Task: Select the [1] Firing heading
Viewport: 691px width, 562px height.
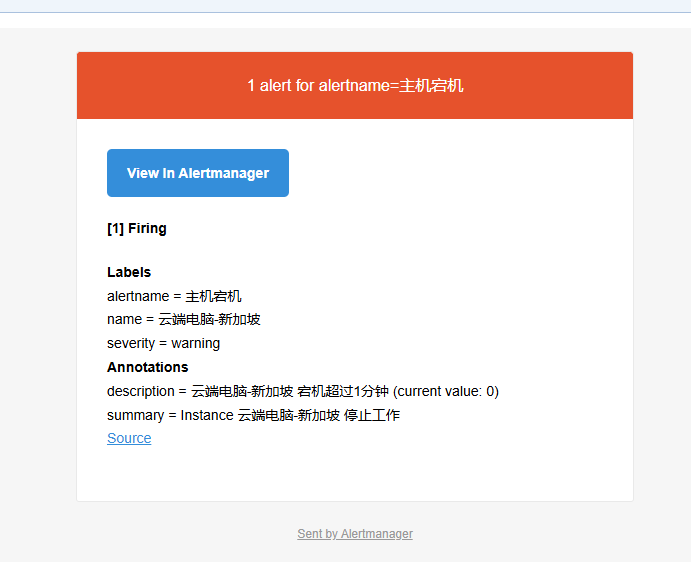Action: 137,228
